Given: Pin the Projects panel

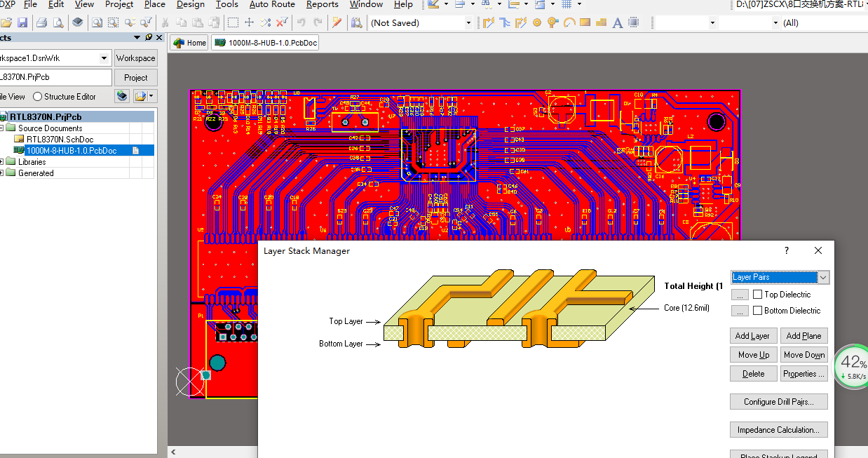Looking at the screenshot, I should (149, 37).
